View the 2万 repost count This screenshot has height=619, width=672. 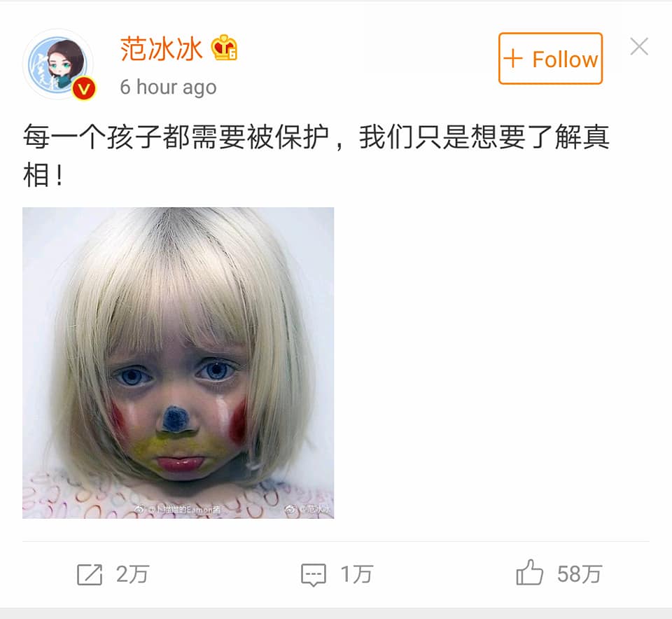click(x=132, y=574)
